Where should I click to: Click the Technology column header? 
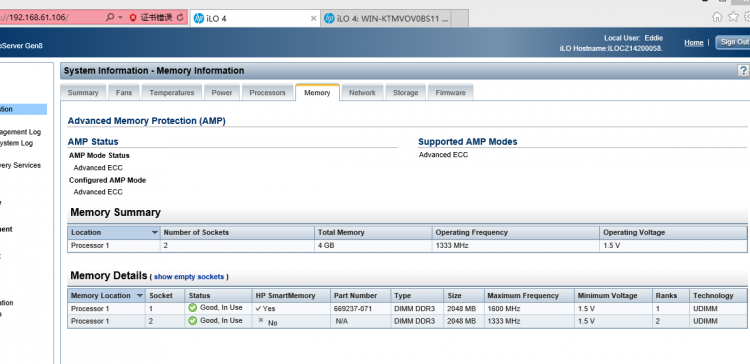click(718, 296)
